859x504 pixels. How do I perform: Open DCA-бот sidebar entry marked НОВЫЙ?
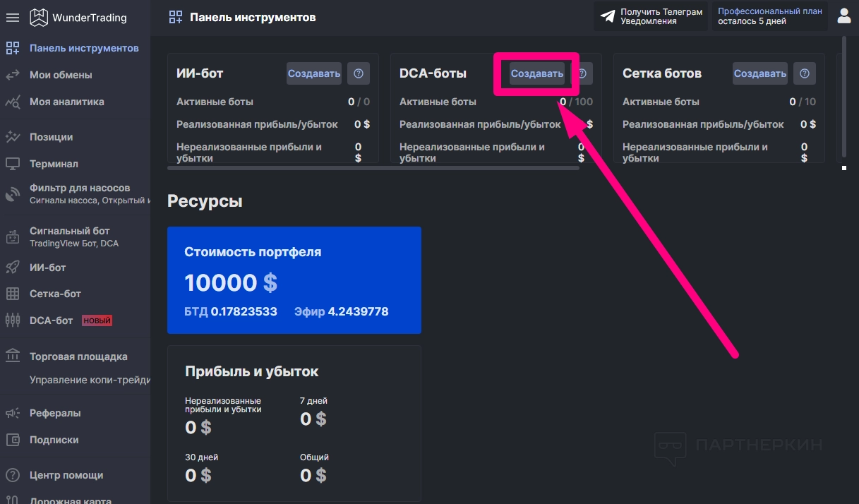tap(52, 320)
